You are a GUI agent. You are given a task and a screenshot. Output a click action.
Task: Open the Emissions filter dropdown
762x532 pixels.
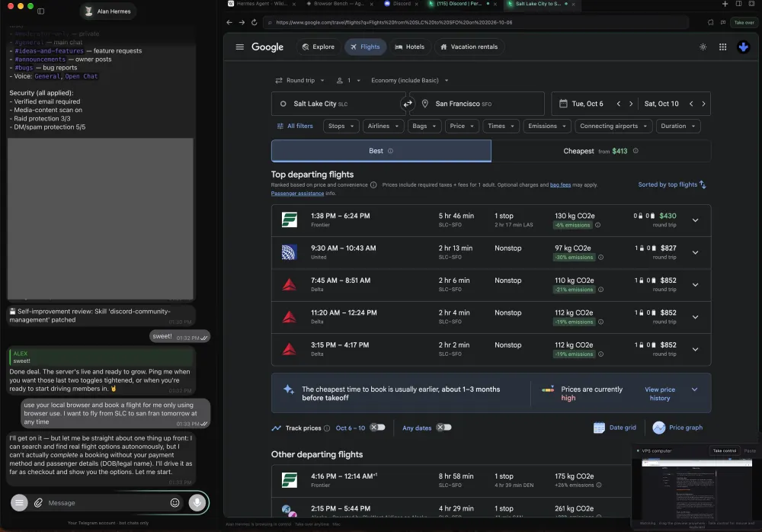[x=547, y=126]
